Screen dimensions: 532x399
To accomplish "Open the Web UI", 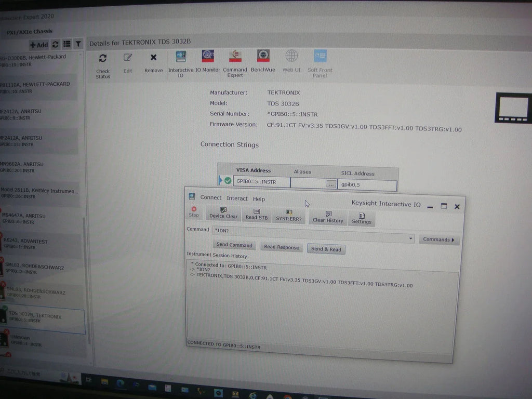I will click(291, 61).
